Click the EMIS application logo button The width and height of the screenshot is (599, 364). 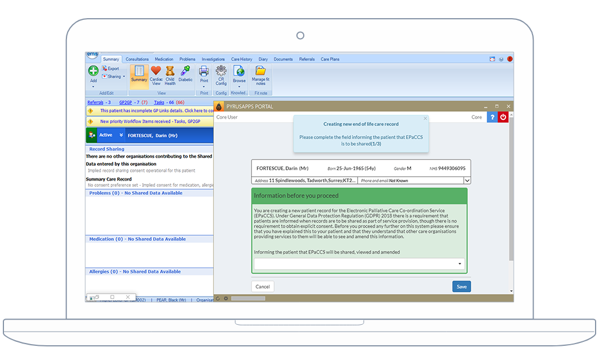pyautogui.click(x=92, y=55)
